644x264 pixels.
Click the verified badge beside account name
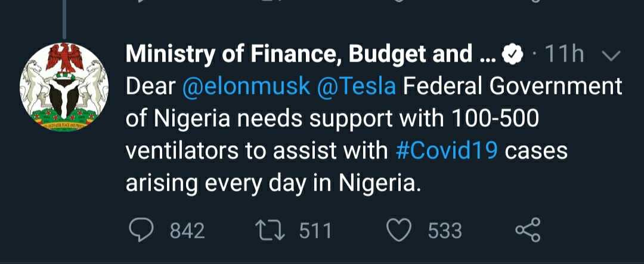point(512,56)
